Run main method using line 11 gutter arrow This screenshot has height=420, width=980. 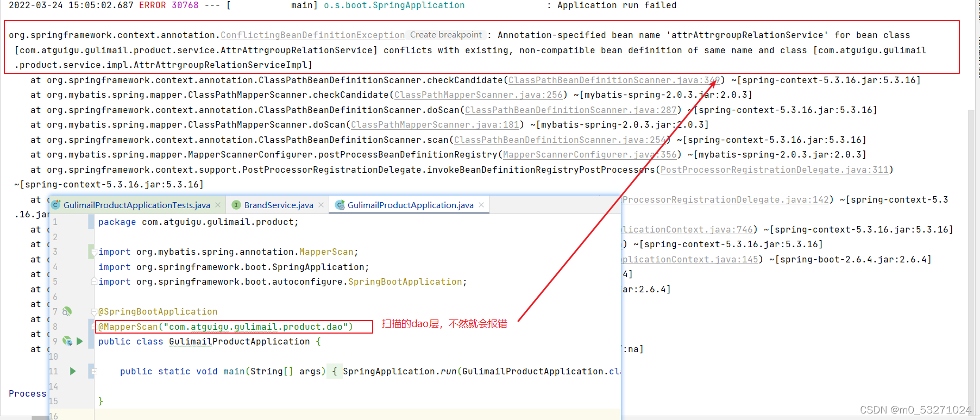[73, 371]
